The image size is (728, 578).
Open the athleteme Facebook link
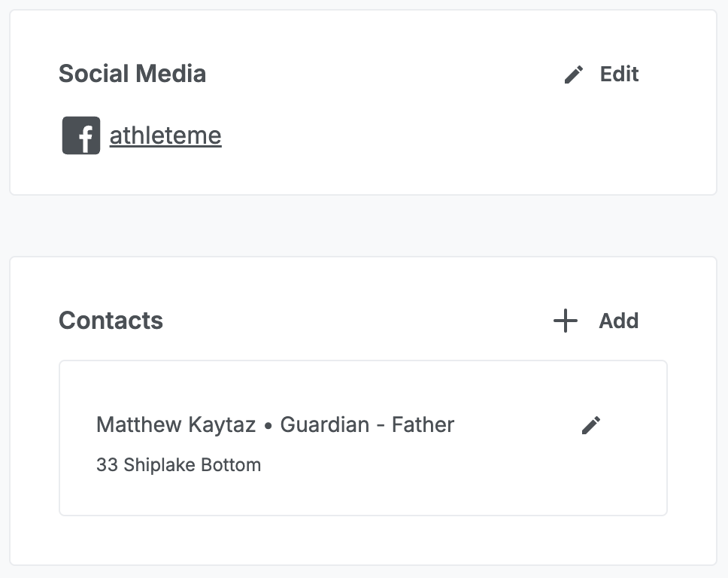coord(165,135)
